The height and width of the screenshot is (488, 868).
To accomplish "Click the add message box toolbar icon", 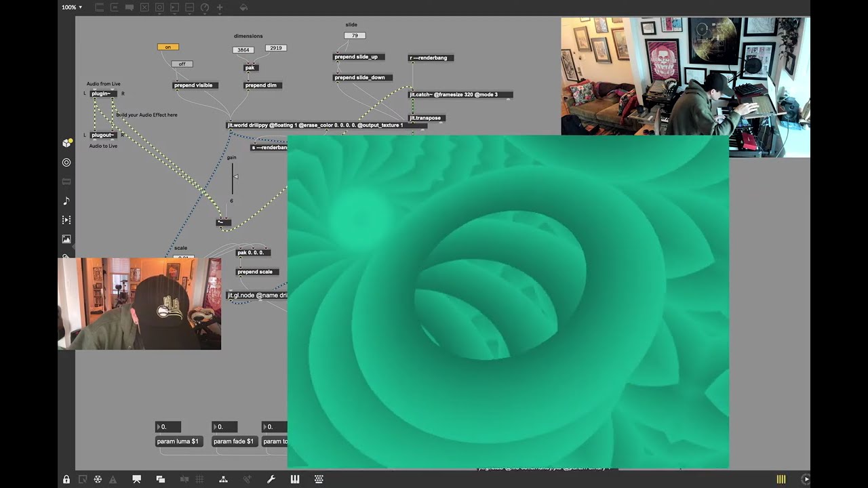I will pyautogui.click(x=114, y=7).
